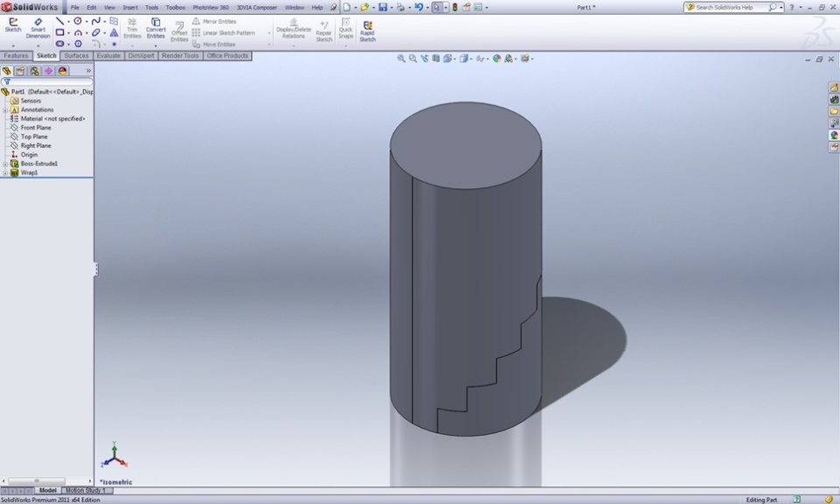Select the Polygon sketch tool
This screenshot has height=504, width=840.
78,44
